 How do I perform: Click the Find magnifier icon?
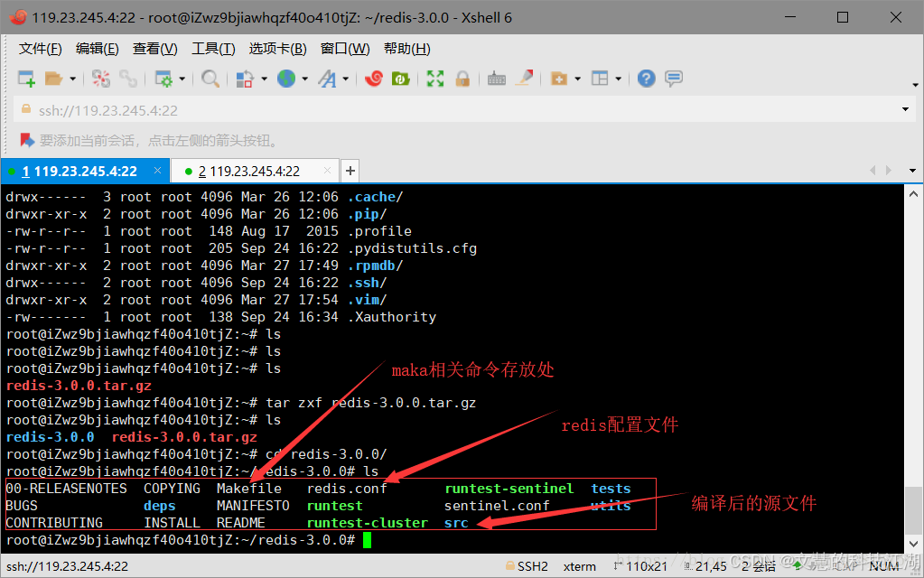pyautogui.click(x=210, y=79)
